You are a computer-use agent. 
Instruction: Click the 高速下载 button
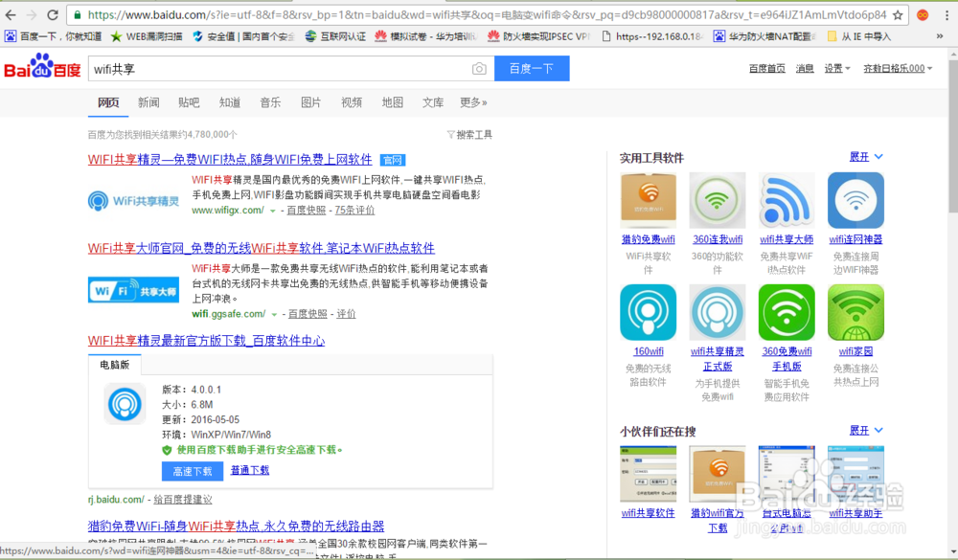click(x=193, y=471)
